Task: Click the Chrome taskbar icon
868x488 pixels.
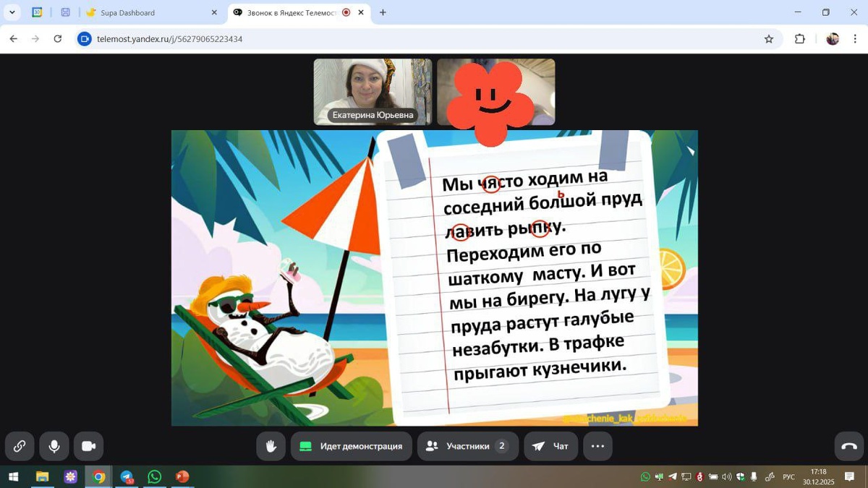Action: pyautogui.click(x=98, y=477)
